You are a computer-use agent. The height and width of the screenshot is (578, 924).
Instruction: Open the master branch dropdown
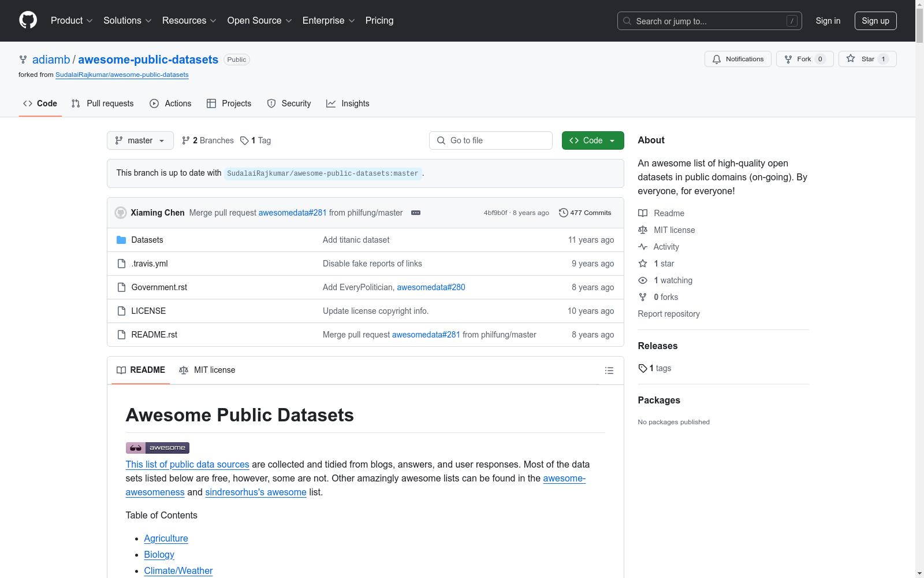point(140,140)
